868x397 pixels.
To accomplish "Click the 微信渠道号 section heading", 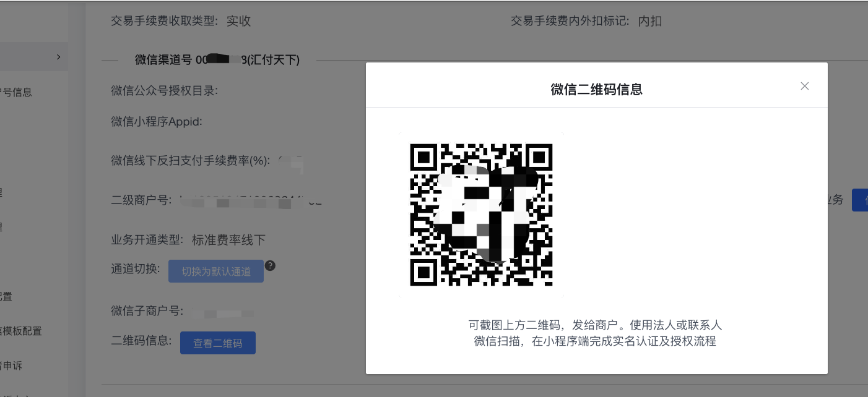I will pyautogui.click(x=217, y=60).
